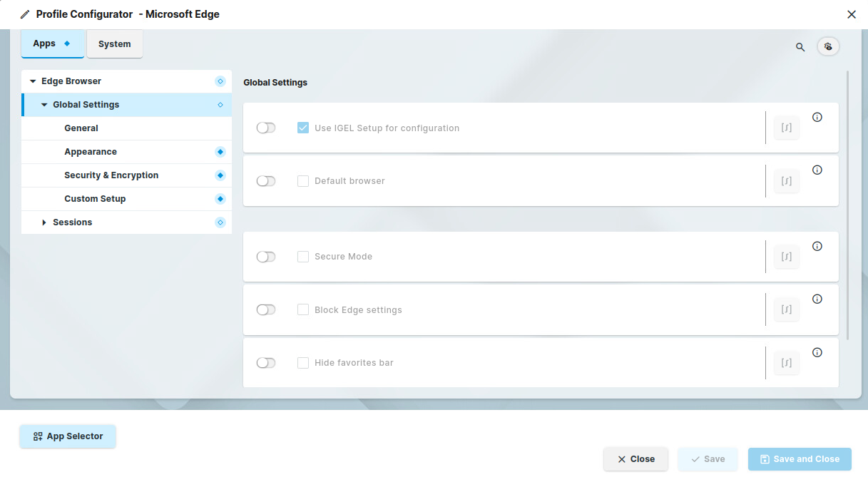The image size is (868, 477).
Task: Click the diamond indicator next to Appearance
Action: click(x=220, y=151)
